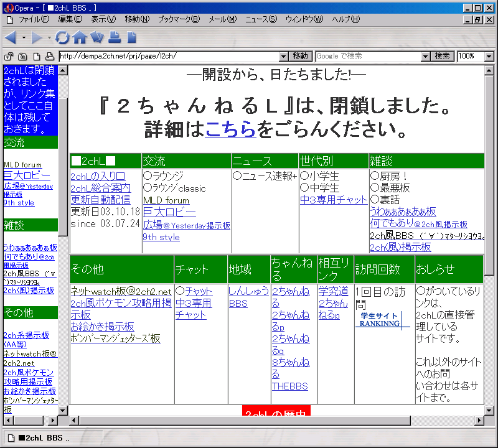
Task: Open the ブックマーク(B) menu
Action: pos(179,19)
